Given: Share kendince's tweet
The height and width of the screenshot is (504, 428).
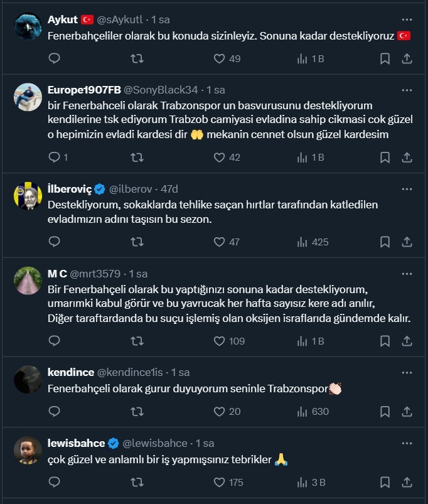Looking at the screenshot, I should point(407,412).
